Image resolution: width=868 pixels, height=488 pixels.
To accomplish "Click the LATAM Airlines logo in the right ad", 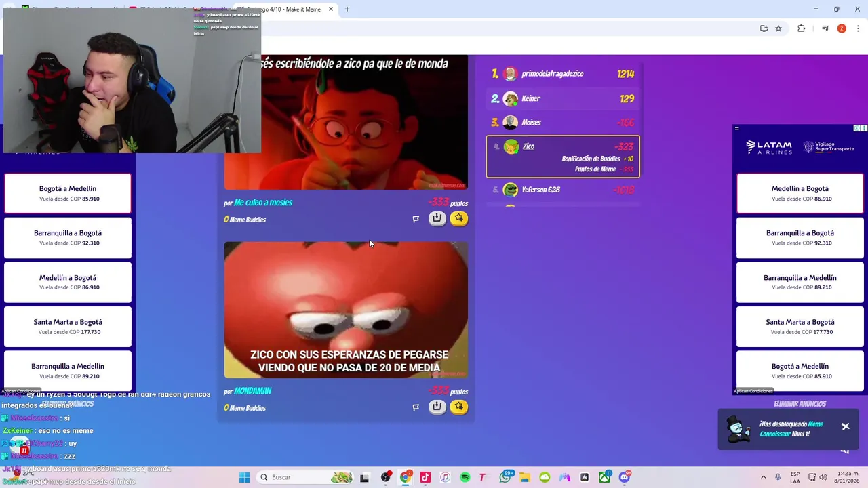I will (x=768, y=147).
